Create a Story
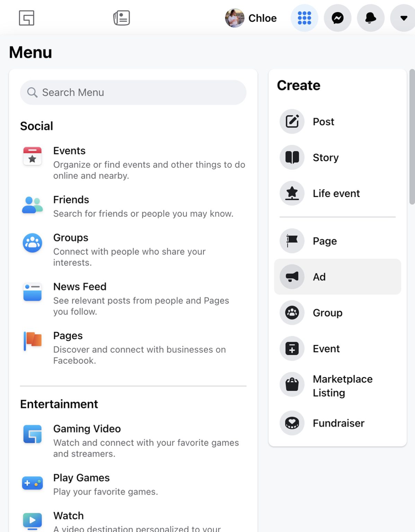This screenshot has height=532, width=415. pyautogui.click(x=292, y=157)
